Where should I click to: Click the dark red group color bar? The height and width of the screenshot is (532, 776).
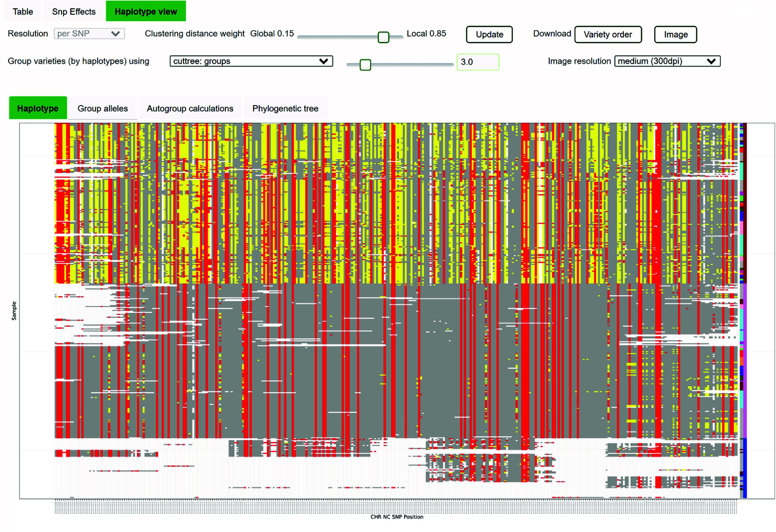(x=745, y=204)
